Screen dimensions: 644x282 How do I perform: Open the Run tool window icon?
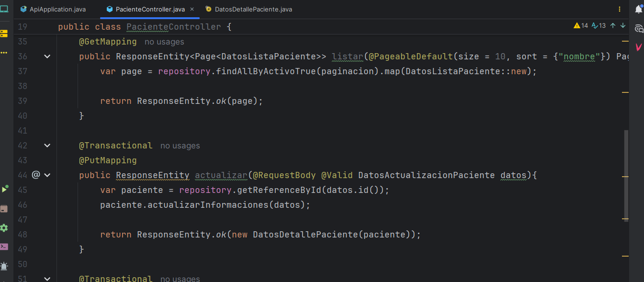pyautogui.click(x=4, y=190)
